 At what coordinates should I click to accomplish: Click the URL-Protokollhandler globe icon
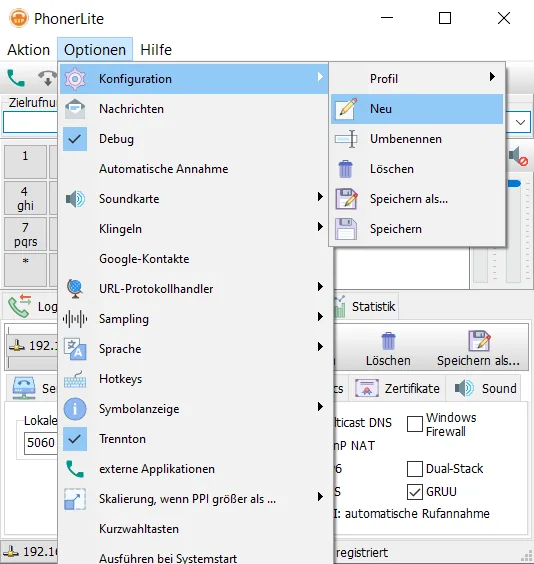pyautogui.click(x=75, y=289)
